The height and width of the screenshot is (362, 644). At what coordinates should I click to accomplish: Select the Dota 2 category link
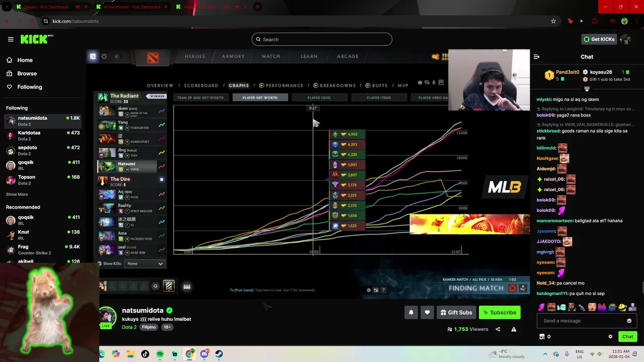tap(129, 327)
